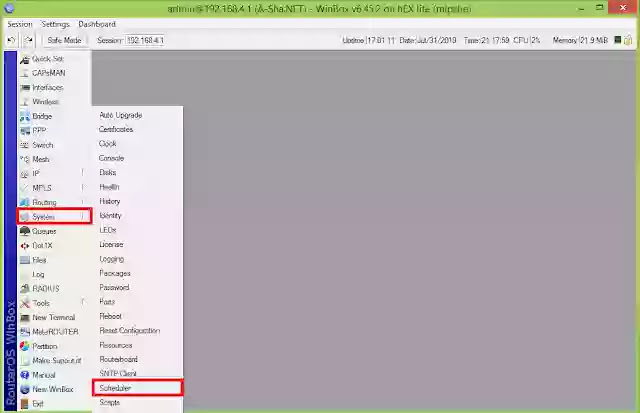
Task: Open New Terminal from sidebar
Action: 54,318
